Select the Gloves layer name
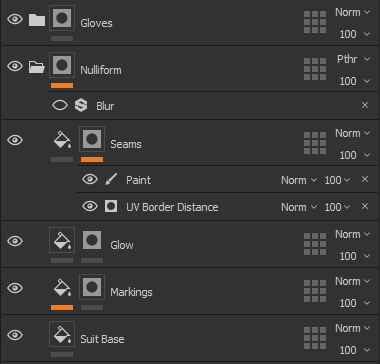Image resolution: width=380 pixels, height=364 pixels. pos(96,23)
